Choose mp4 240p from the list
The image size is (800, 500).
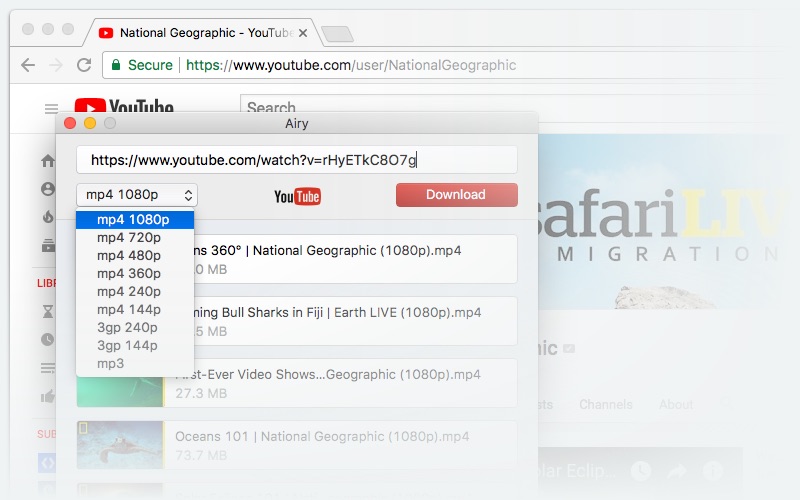click(135, 291)
